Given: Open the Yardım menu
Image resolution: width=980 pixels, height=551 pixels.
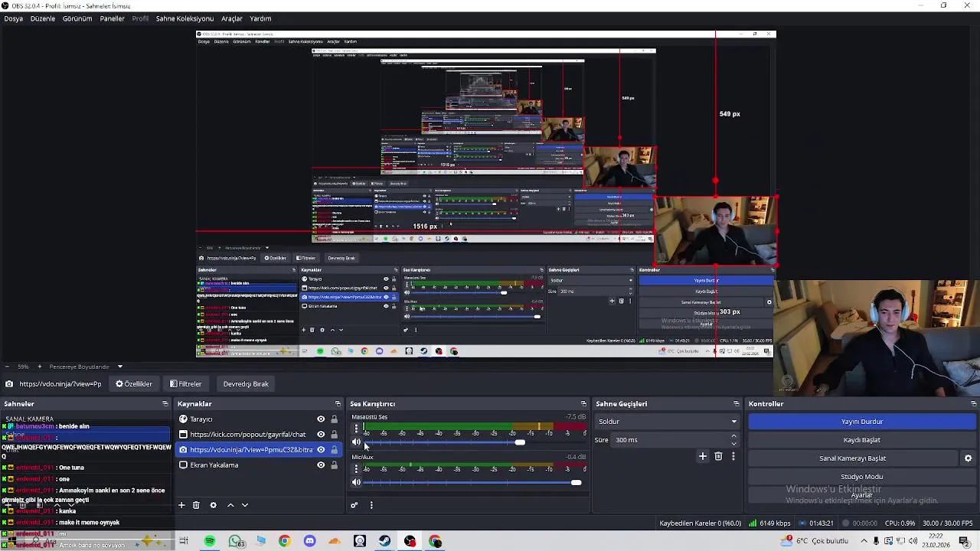Looking at the screenshot, I should pyautogui.click(x=260, y=18).
